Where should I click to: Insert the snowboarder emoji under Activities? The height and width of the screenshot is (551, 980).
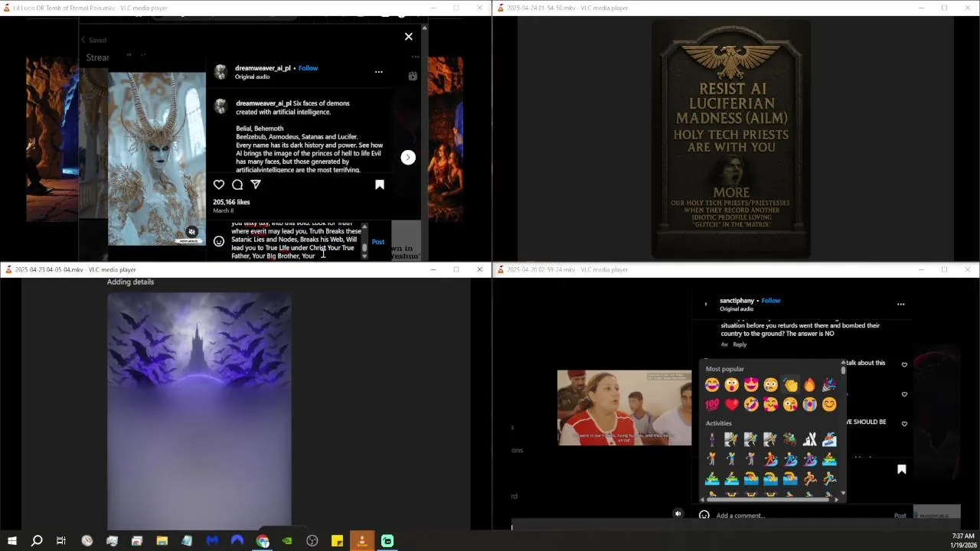(829, 439)
